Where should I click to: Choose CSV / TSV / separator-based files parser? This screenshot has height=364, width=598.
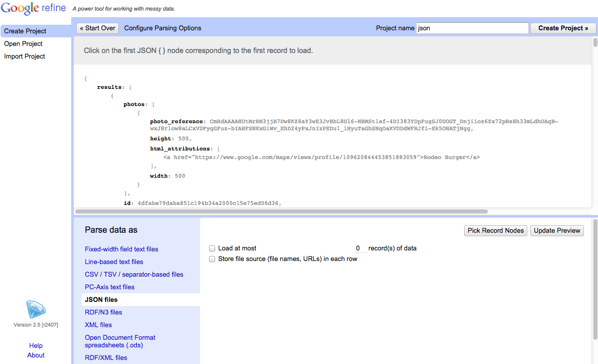coord(134,274)
